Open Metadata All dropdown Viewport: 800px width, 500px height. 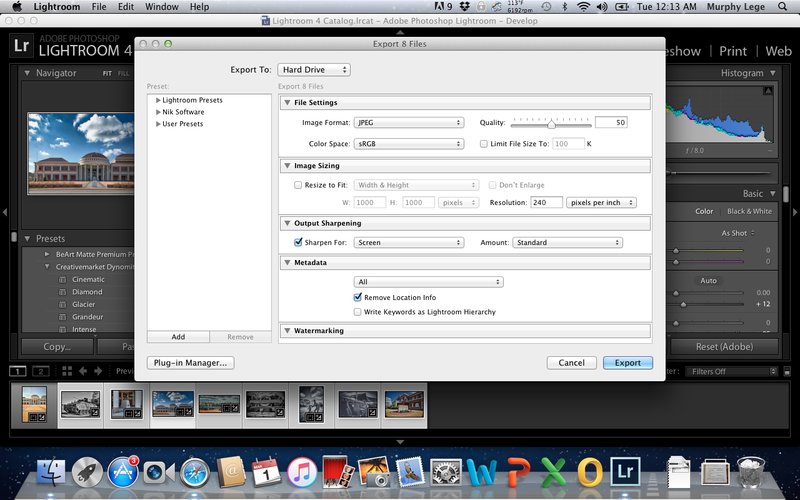(x=429, y=282)
